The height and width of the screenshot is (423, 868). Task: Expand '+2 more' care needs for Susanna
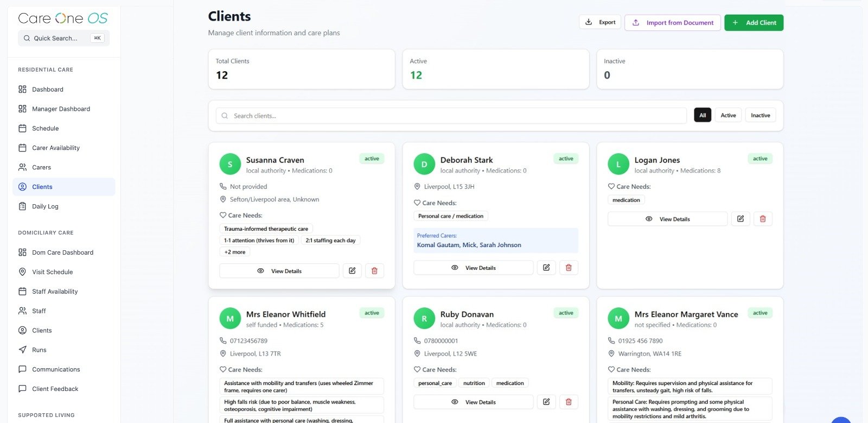pyautogui.click(x=235, y=252)
